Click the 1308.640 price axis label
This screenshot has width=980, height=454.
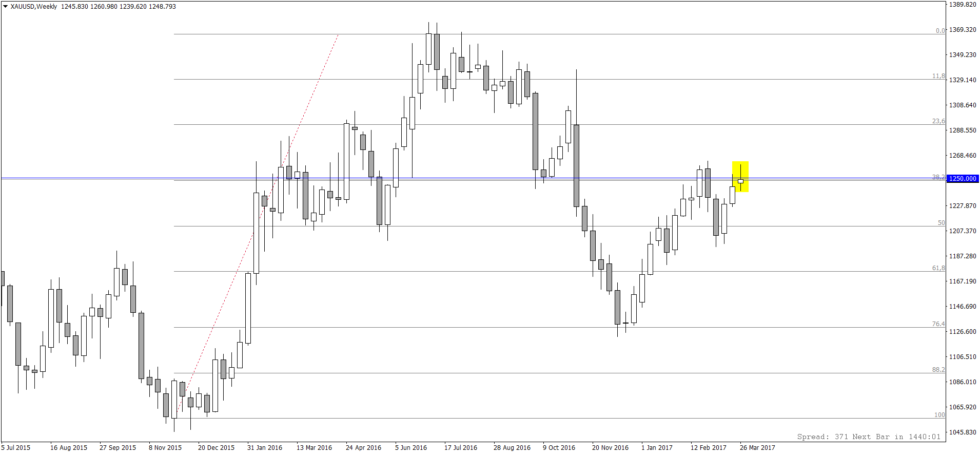963,105
